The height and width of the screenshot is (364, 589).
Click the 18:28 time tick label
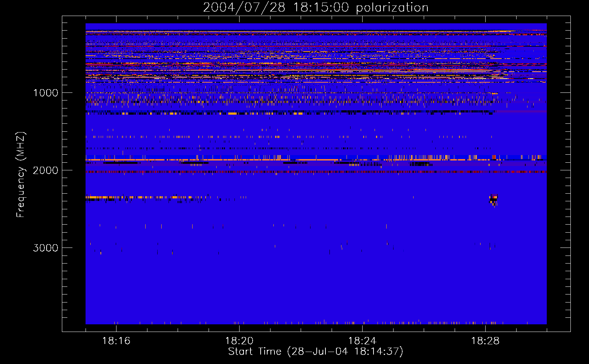coord(485,341)
